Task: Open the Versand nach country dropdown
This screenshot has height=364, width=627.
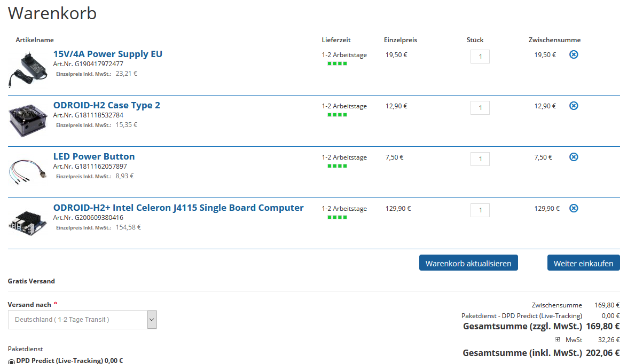Action: point(82,320)
